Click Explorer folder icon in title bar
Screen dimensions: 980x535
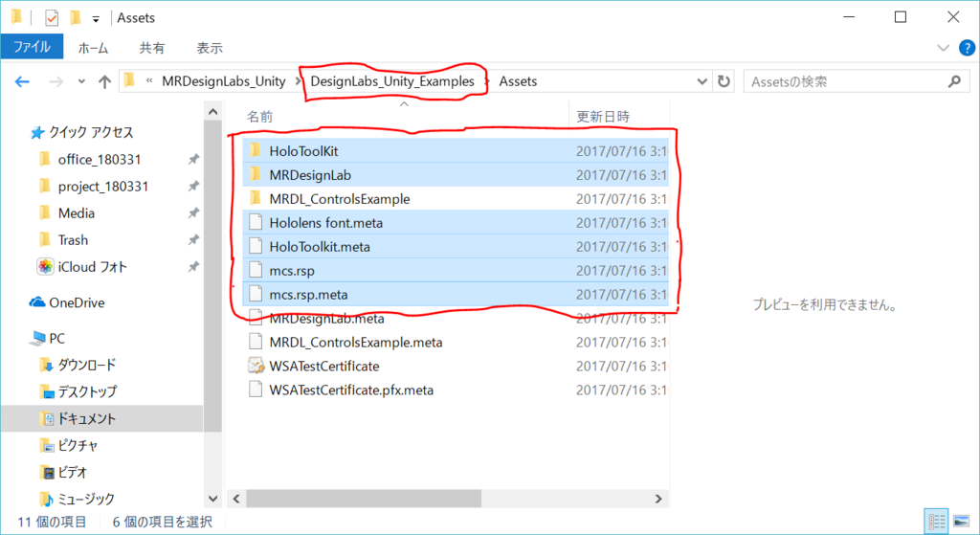[16, 17]
